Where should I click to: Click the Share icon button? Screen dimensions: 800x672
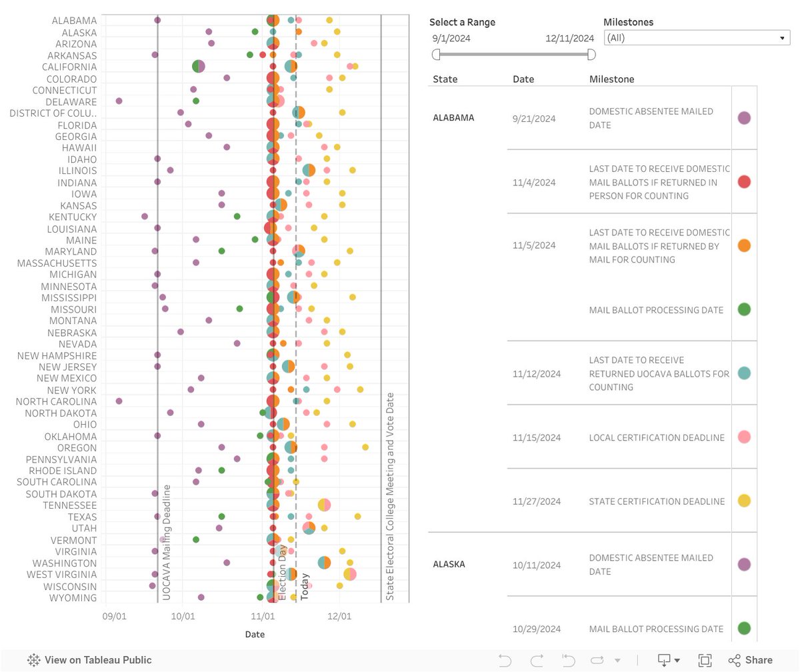750,660
